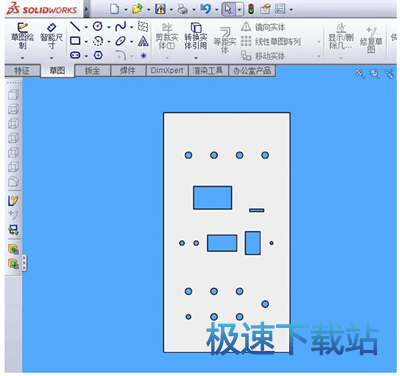Screen dimensions: 400x376
Task: Click 移动实体 move entities
Action: tap(263, 56)
